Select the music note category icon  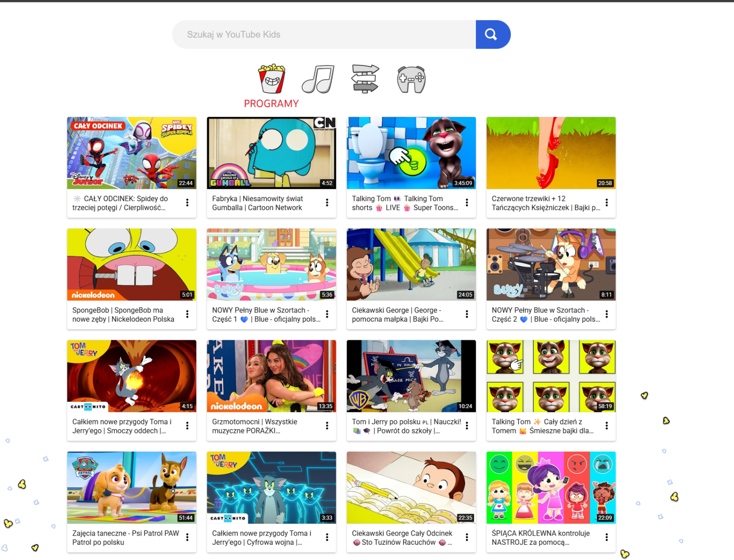click(317, 79)
